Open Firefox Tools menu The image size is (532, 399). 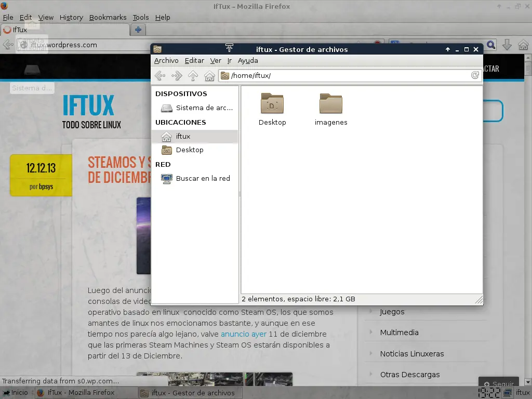[x=140, y=17]
